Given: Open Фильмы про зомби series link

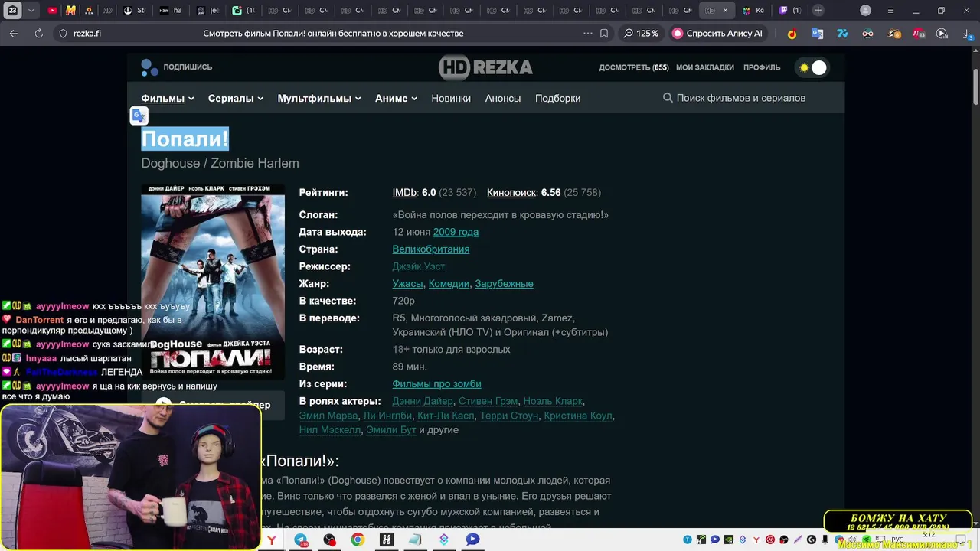Looking at the screenshot, I should tap(436, 384).
